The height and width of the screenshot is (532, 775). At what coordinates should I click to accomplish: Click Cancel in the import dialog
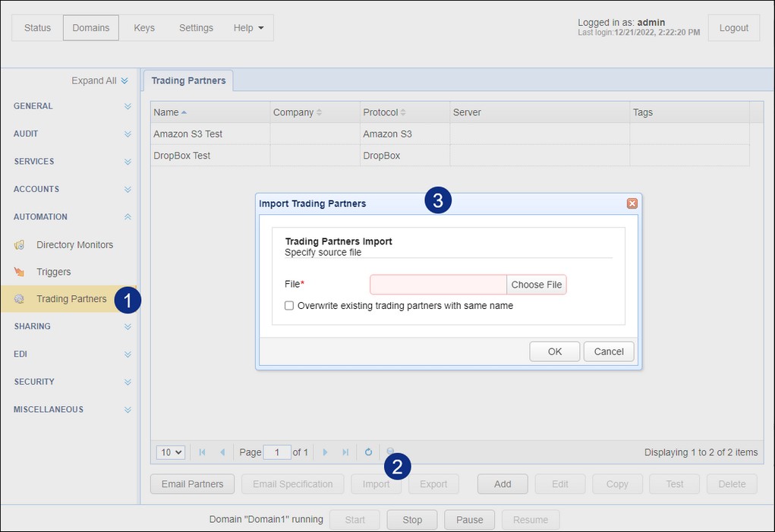tap(609, 351)
